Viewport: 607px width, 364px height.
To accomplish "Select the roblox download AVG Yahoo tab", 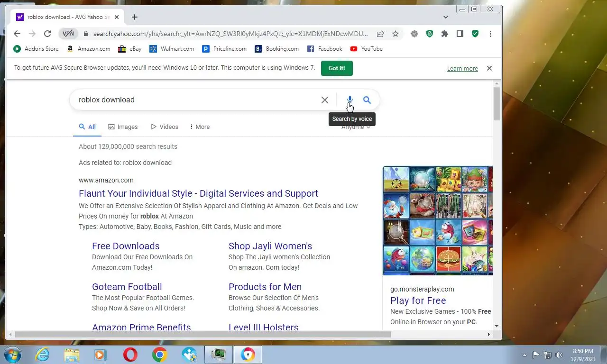I will pos(67,17).
